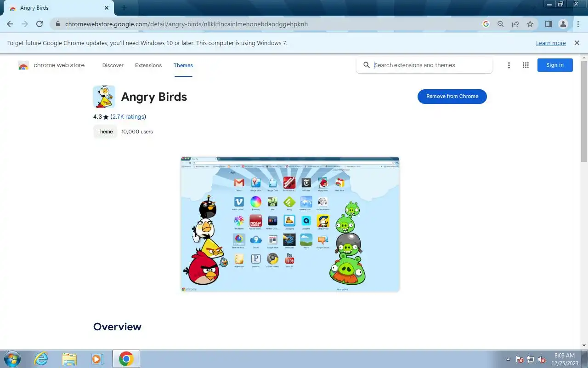Bookmark this page with the star

click(530, 24)
